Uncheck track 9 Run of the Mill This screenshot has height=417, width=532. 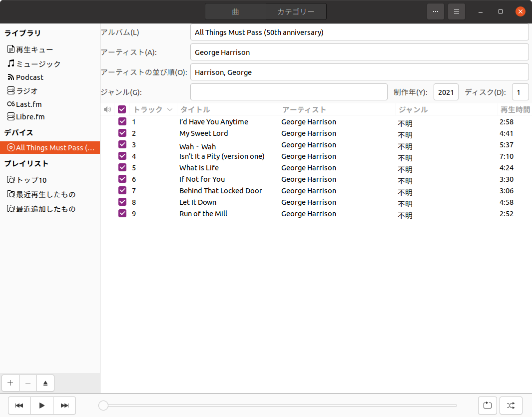[x=122, y=213]
